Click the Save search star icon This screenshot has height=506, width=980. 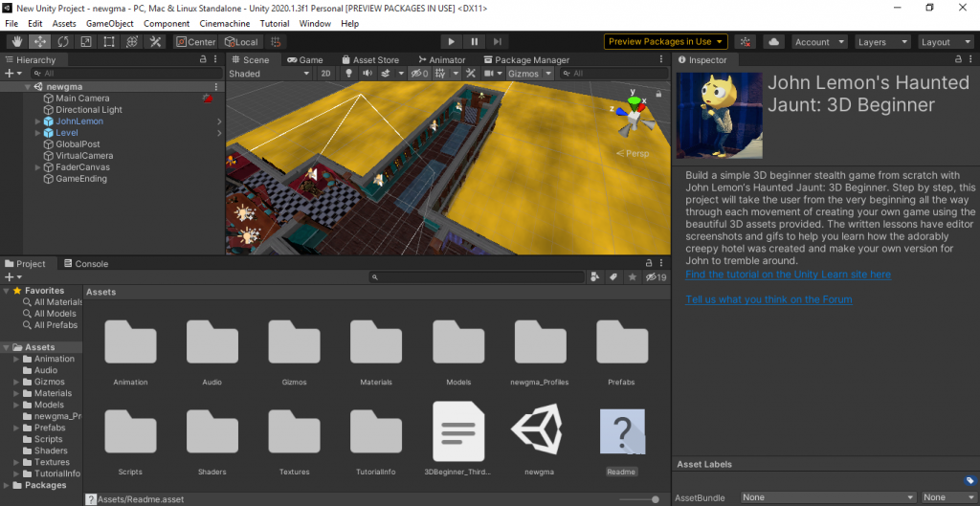point(633,276)
